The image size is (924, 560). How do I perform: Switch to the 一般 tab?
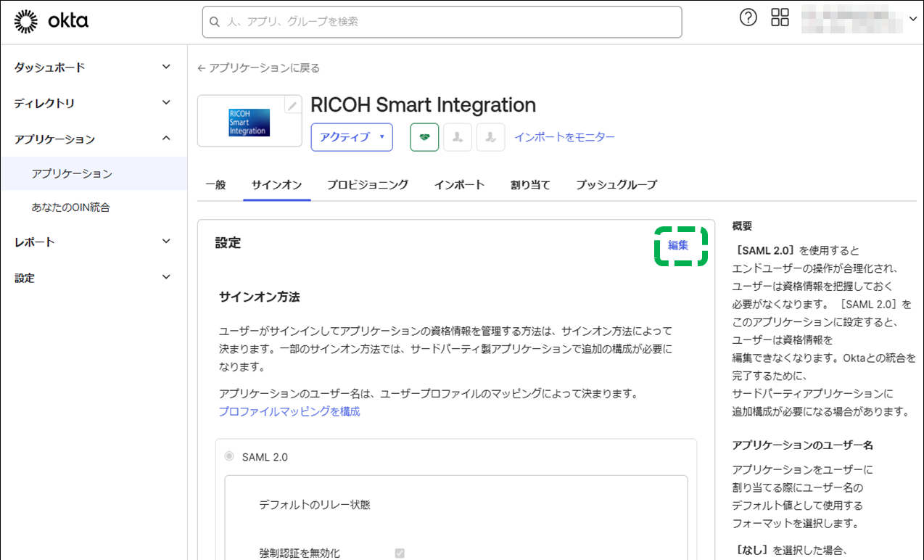coord(215,184)
